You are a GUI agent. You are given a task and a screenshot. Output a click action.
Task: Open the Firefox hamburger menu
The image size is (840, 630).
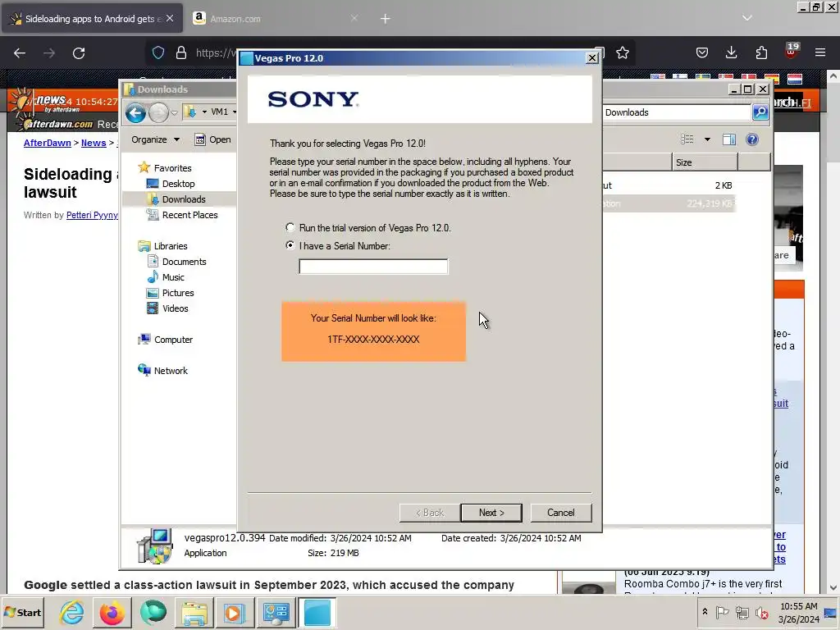click(x=820, y=52)
